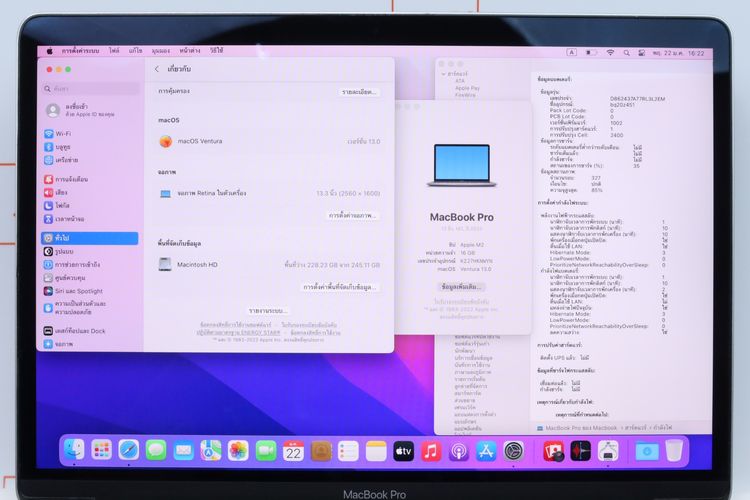Open App Store from the Dock
This screenshot has width=750, height=500.
pos(486,450)
